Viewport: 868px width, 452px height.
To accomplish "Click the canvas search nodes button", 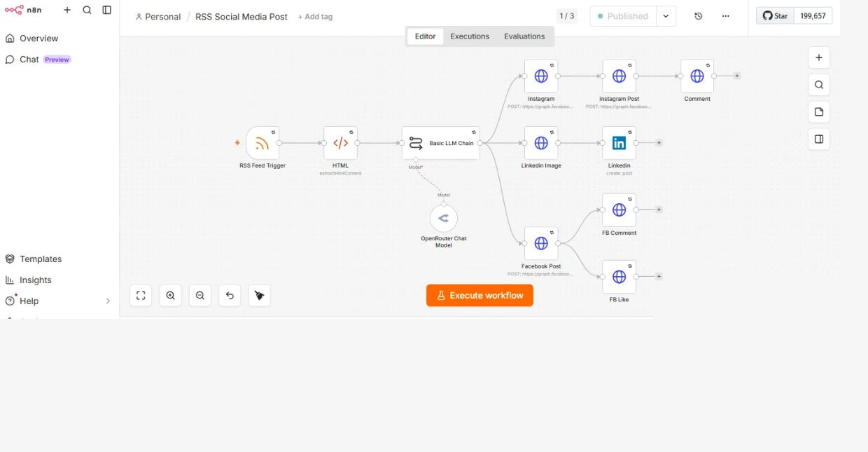I will point(819,85).
